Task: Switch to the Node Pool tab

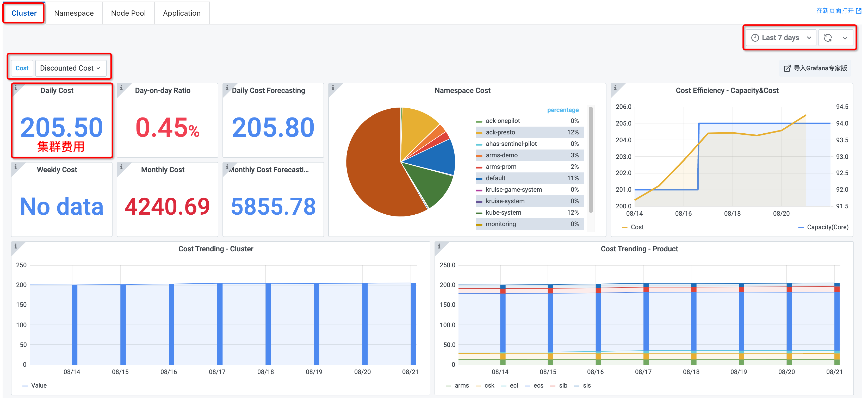Action: [128, 13]
